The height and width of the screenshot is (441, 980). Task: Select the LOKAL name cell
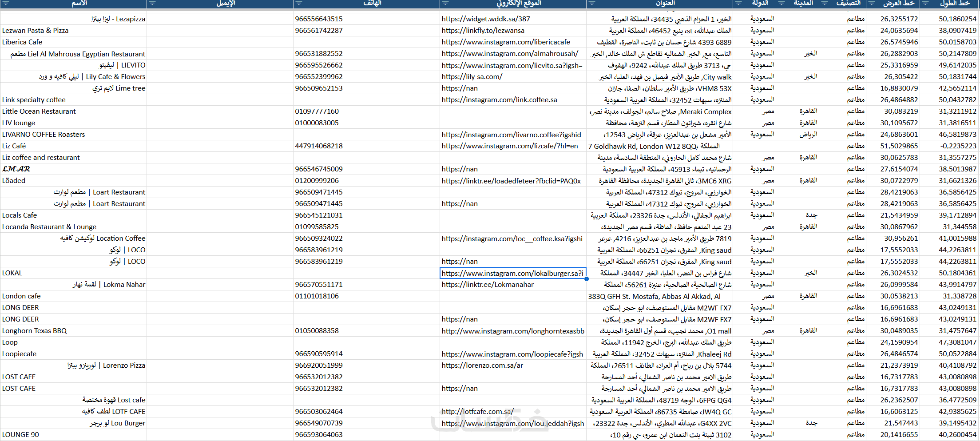click(74, 273)
